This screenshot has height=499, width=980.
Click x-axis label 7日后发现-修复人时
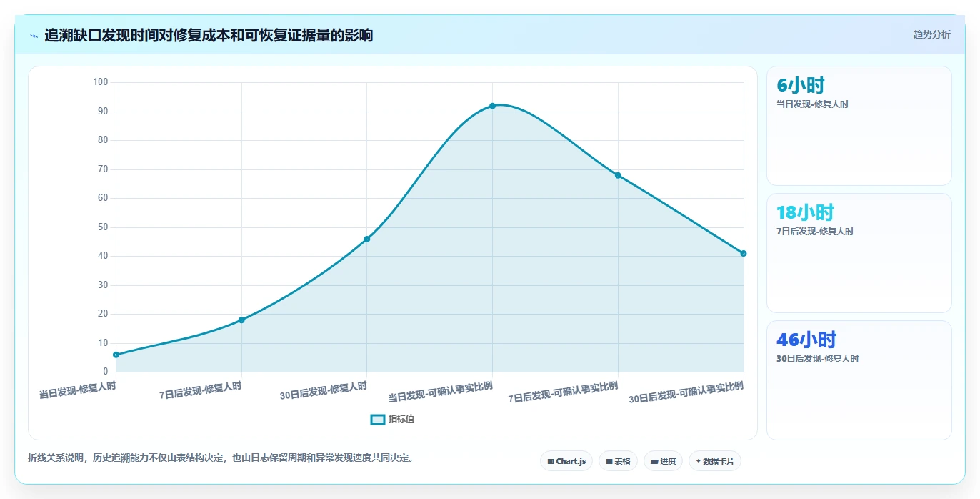coord(201,390)
